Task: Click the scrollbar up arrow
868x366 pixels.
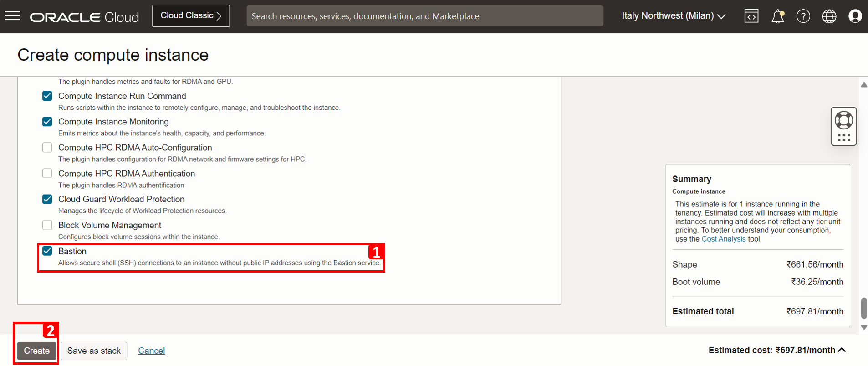Action: click(x=864, y=85)
